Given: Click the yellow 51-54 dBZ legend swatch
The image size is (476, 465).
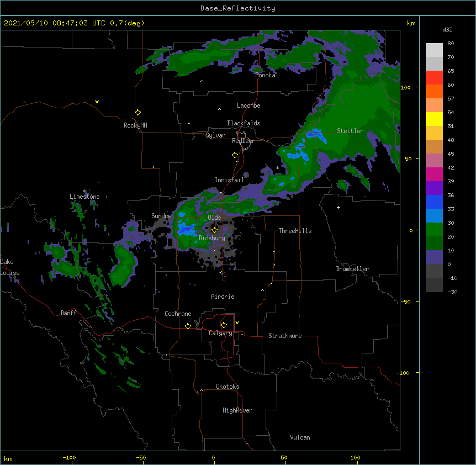Looking at the screenshot, I should pyautogui.click(x=434, y=119).
